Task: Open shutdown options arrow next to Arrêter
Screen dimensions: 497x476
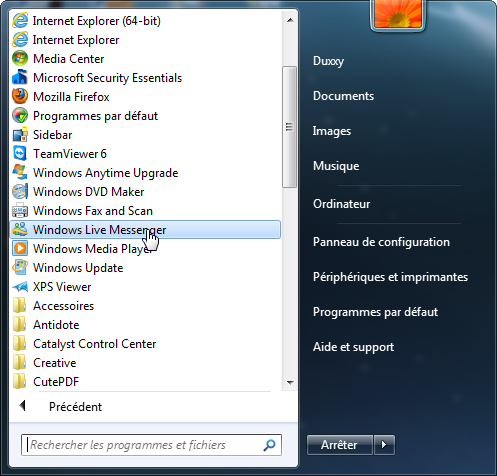Action: 384,445
